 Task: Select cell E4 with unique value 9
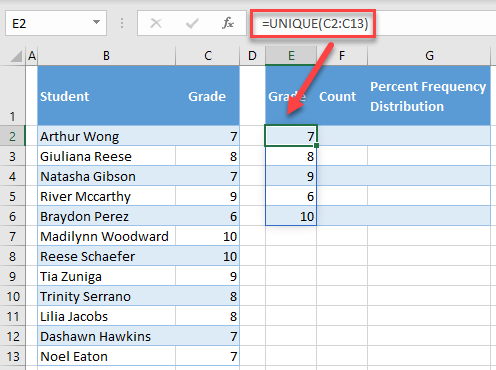tap(291, 176)
